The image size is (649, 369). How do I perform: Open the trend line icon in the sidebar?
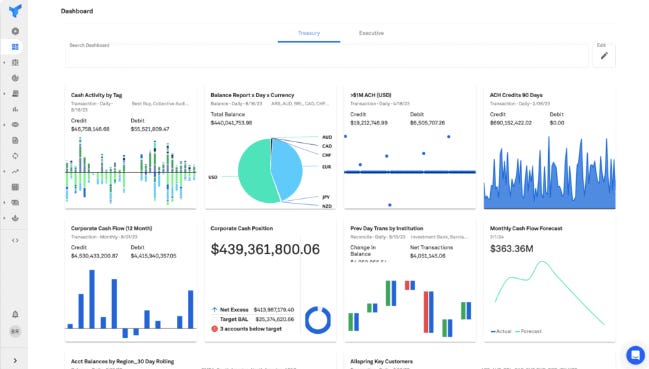click(x=15, y=171)
